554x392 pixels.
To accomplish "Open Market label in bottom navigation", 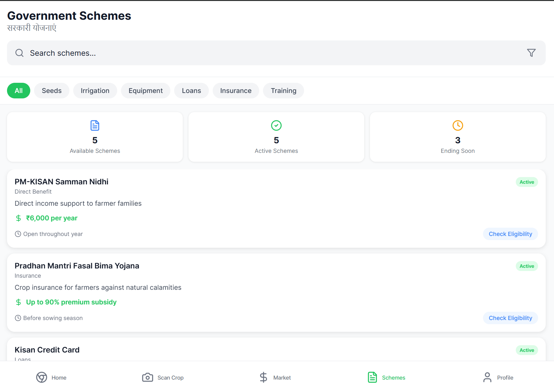I will pyautogui.click(x=282, y=378).
